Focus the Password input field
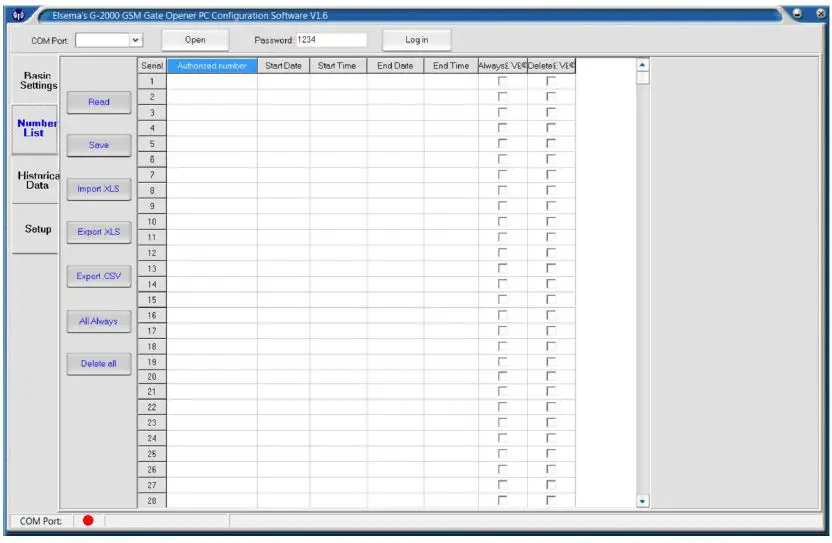 331,40
